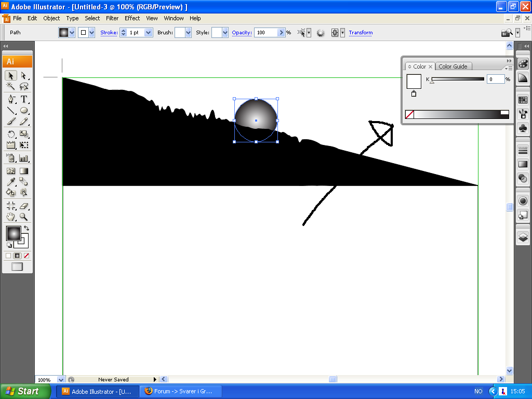The width and height of the screenshot is (532, 399).
Task: Select the Mesh tool
Action: click(11, 171)
